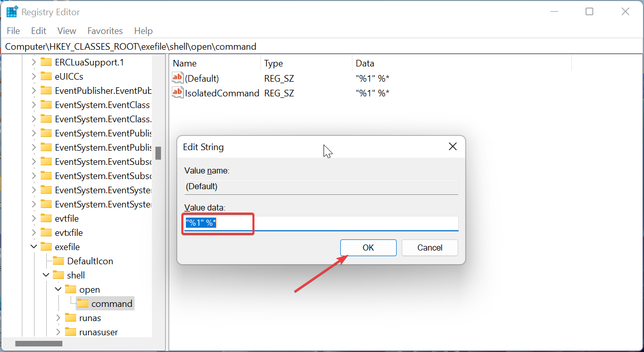
Task: Collapse the exefile key
Action: pos(34,247)
